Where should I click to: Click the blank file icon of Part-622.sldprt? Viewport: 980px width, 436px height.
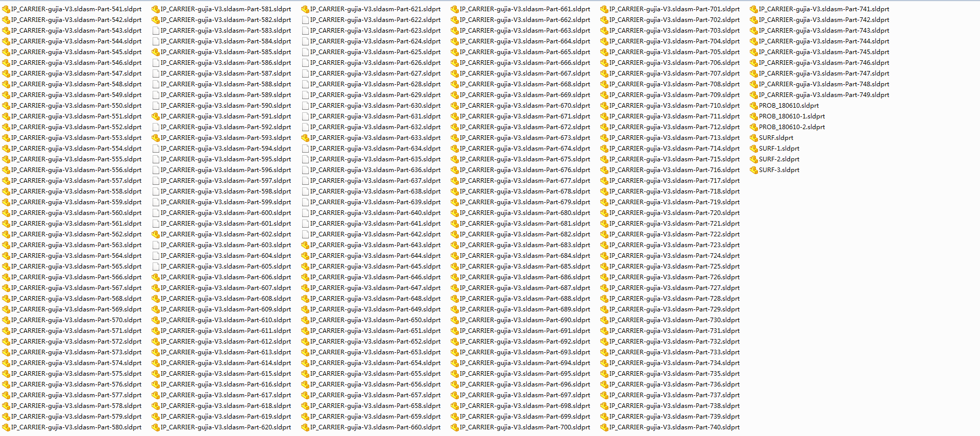coord(305,20)
